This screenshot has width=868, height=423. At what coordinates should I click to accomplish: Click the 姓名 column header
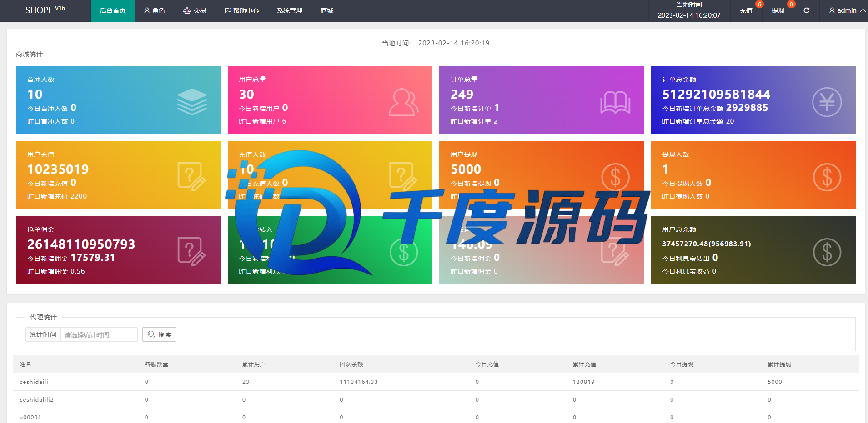tap(25, 364)
